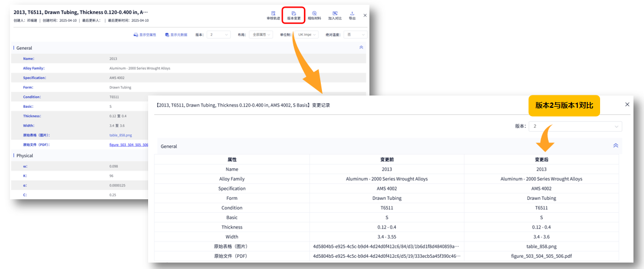Screen dimensions: 644x269
Task: Select the Thickness label in the detail window
Action: tap(32, 116)
